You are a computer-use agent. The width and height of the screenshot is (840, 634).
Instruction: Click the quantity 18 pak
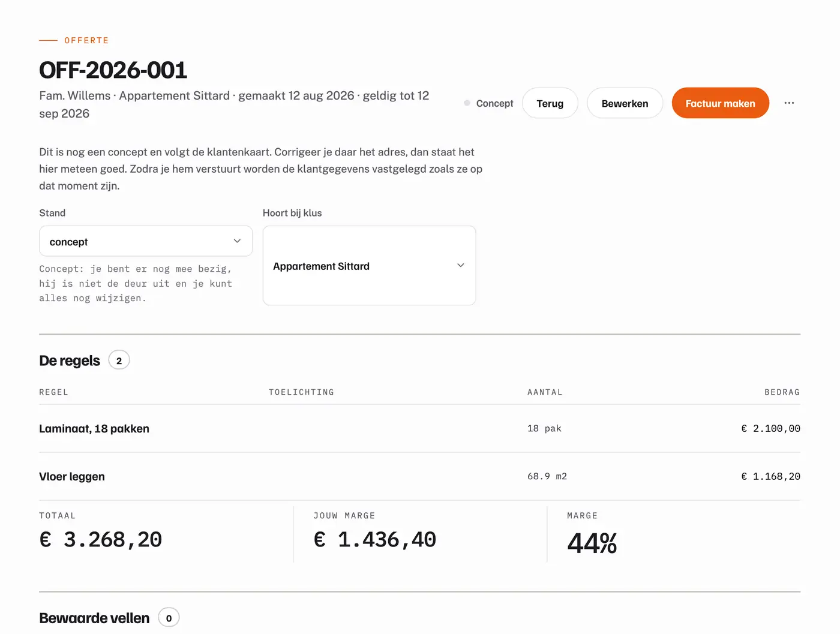pyautogui.click(x=544, y=428)
